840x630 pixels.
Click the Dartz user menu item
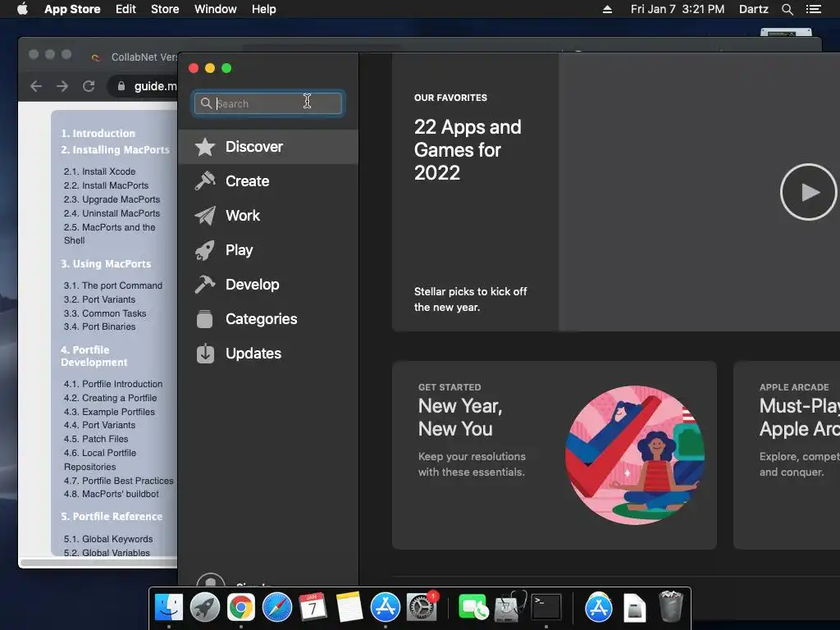754,9
